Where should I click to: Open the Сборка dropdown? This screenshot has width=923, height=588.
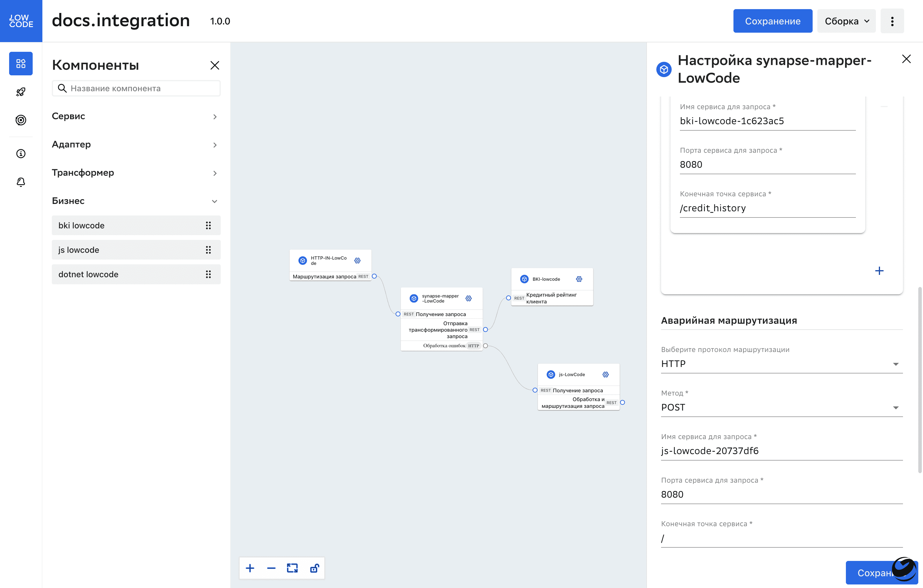(x=846, y=21)
